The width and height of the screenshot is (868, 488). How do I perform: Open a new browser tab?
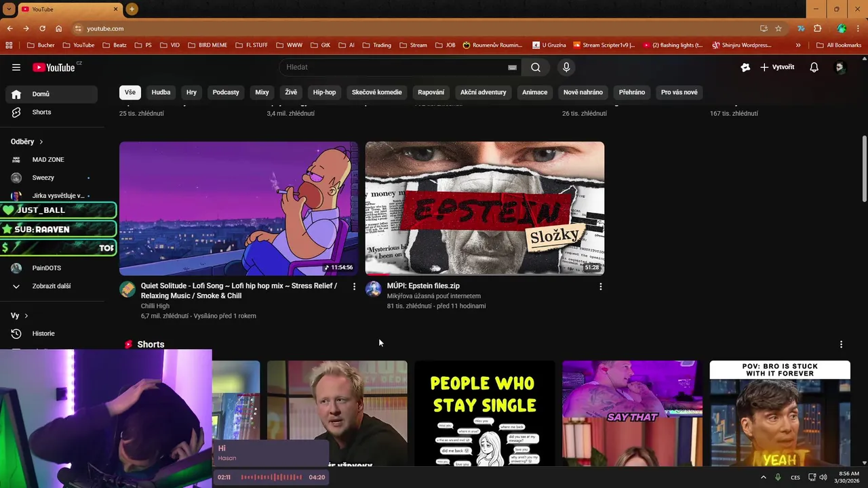pos(132,9)
